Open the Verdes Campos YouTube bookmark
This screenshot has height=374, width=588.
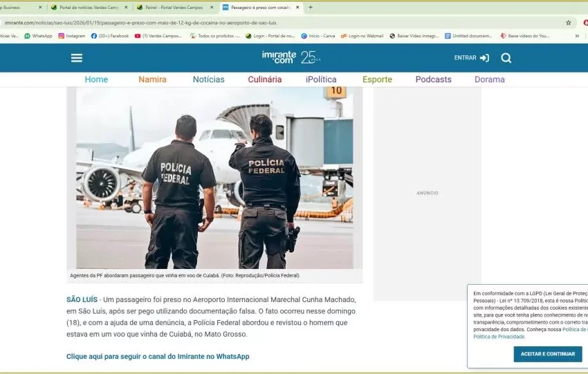pos(158,36)
